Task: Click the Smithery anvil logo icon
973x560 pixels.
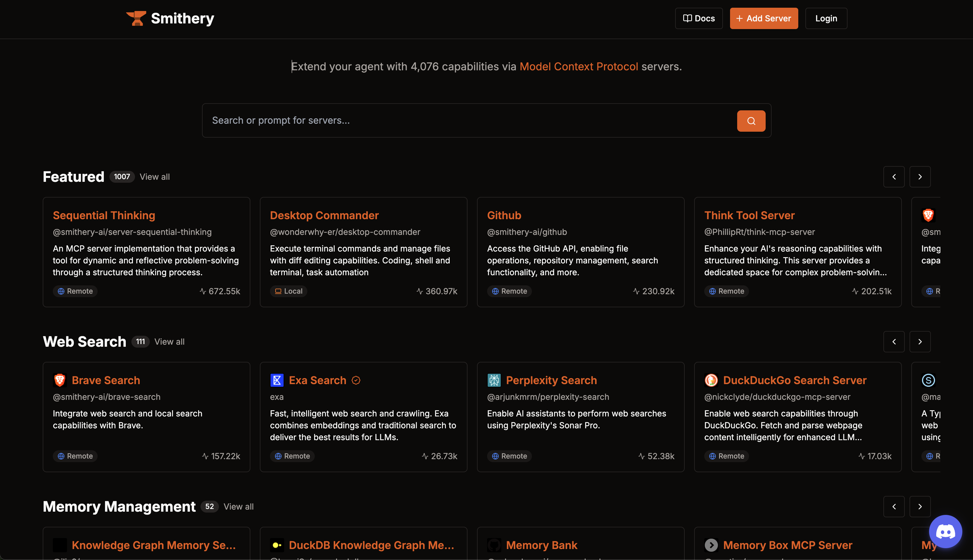Action: pyautogui.click(x=136, y=18)
